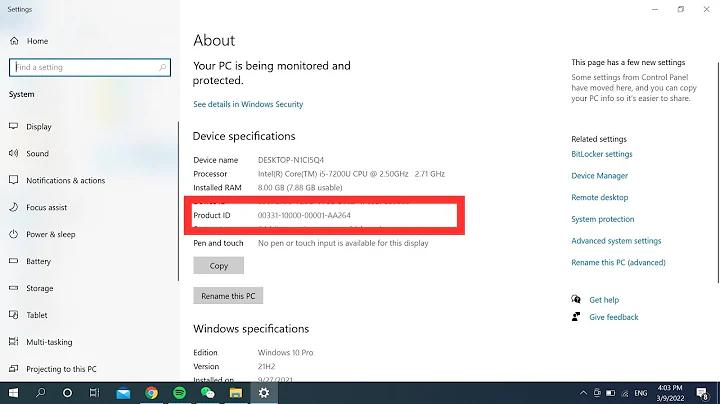Screen dimensions: 720x404
Task: Click the Multi-tasking icon
Action: tap(14, 342)
